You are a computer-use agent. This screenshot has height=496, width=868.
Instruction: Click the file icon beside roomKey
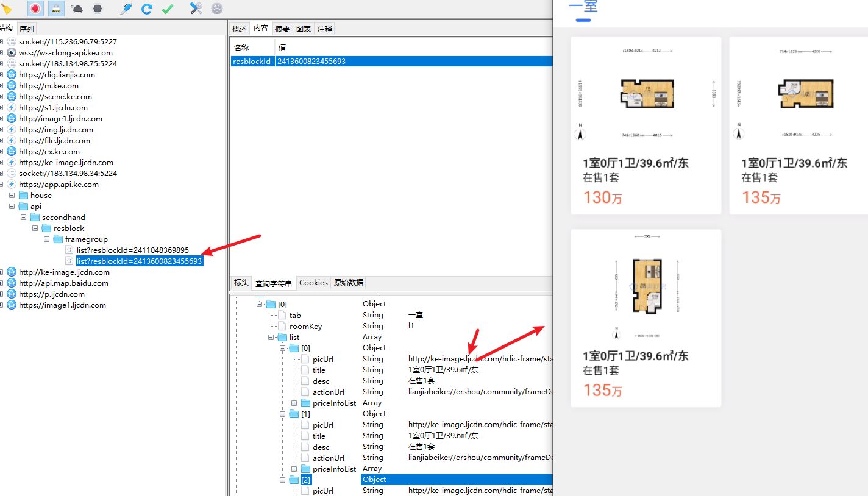point(282,327)
